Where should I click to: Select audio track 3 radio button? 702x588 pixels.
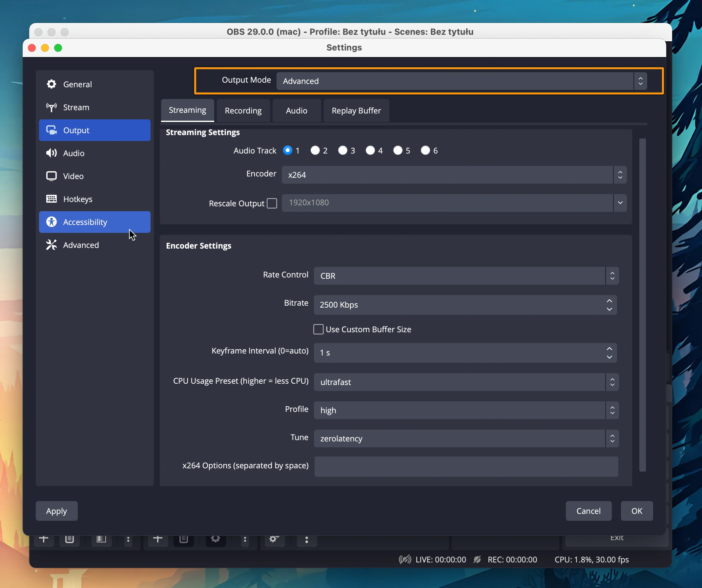coord(342,151)
